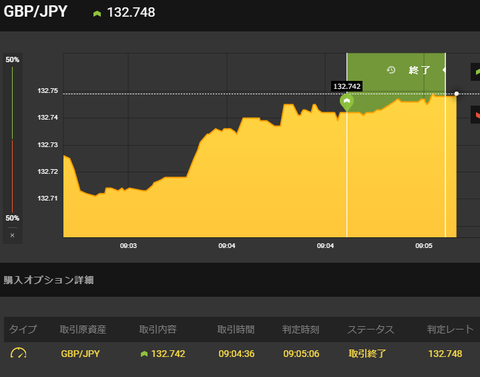Select the GBP/JPY asset title
480x377 pixels.
(x=35, y=12)
